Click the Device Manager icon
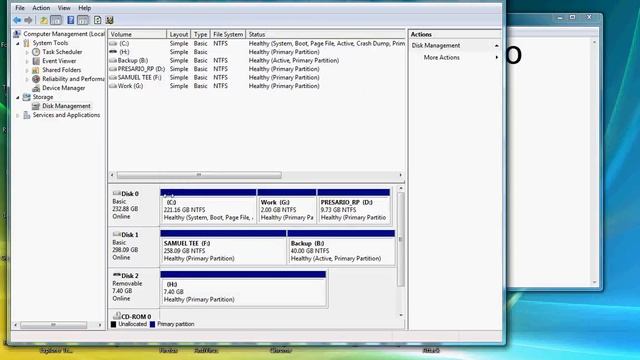The height and width of the screenshot is (360, 640). (36, 88)
